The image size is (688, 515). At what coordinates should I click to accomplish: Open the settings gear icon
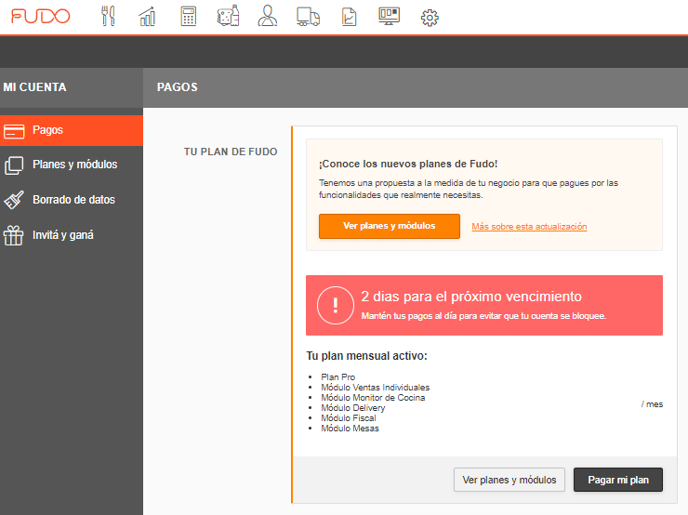[430, 18]
